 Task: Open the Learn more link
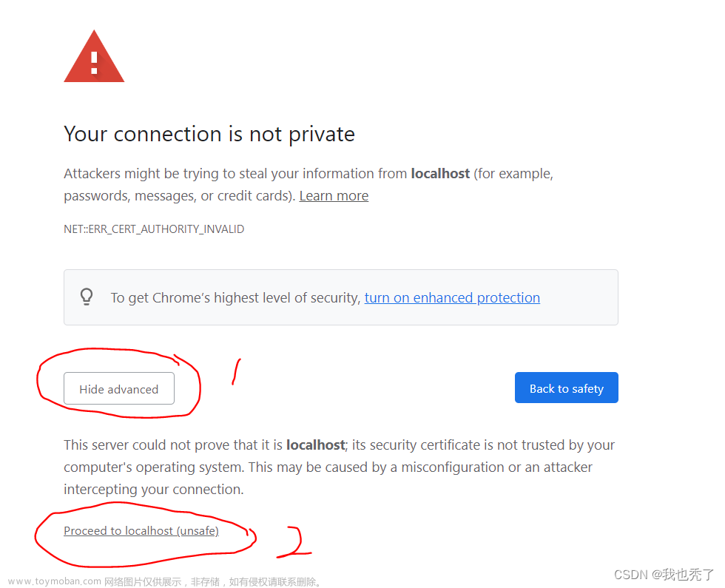click(x=334, y=196)
